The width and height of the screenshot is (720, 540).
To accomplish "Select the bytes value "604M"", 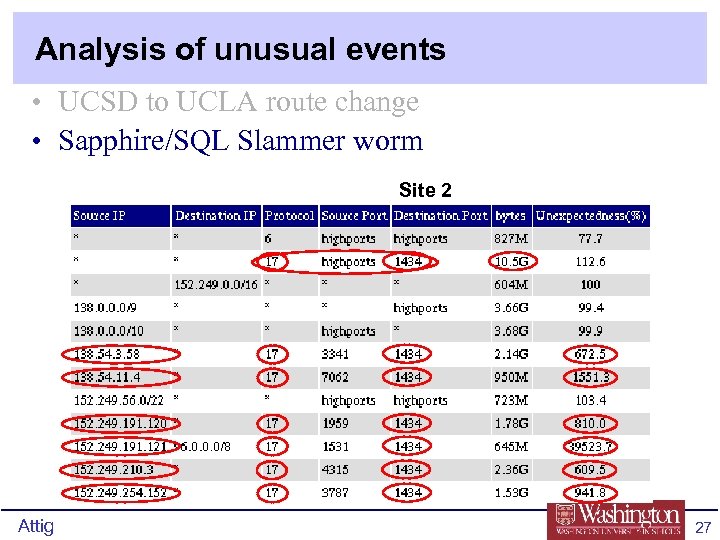I will pyautogui.click(x=511, y=285).
